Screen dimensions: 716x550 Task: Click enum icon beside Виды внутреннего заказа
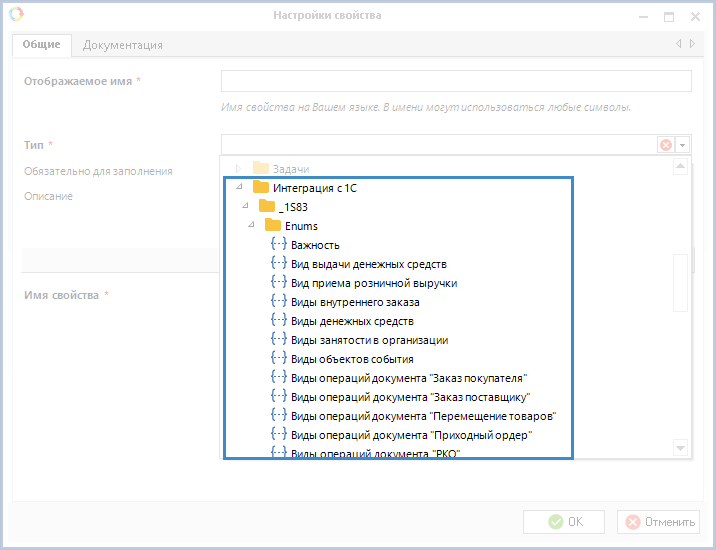(x=279, y=301)
